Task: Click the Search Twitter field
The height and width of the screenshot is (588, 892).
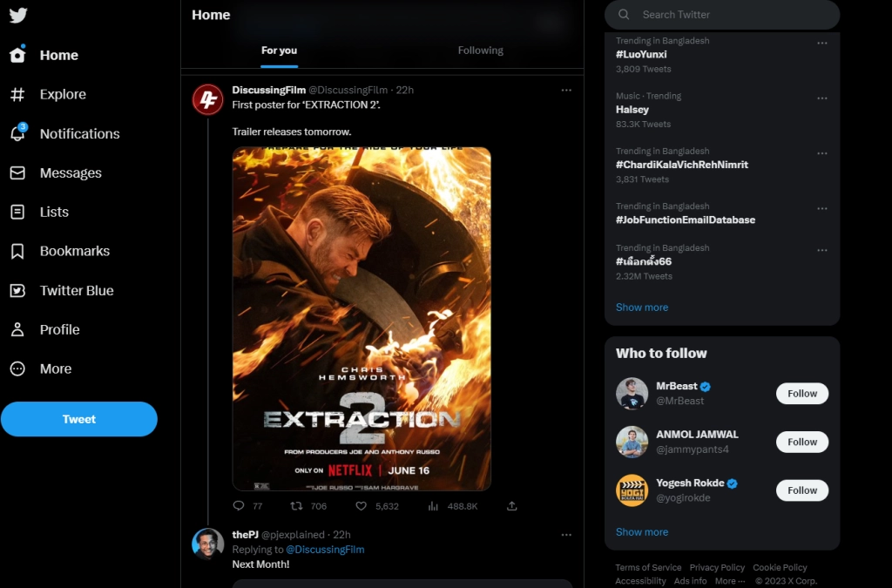Action: click(722, 14)
